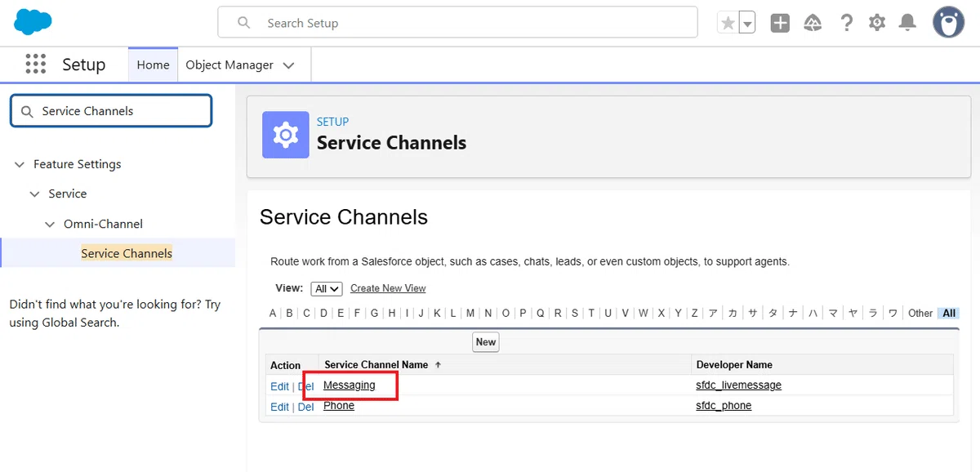Open the App Launcher grid icon
This screenshot has height=472, width=980.
(x=35, y=64)
